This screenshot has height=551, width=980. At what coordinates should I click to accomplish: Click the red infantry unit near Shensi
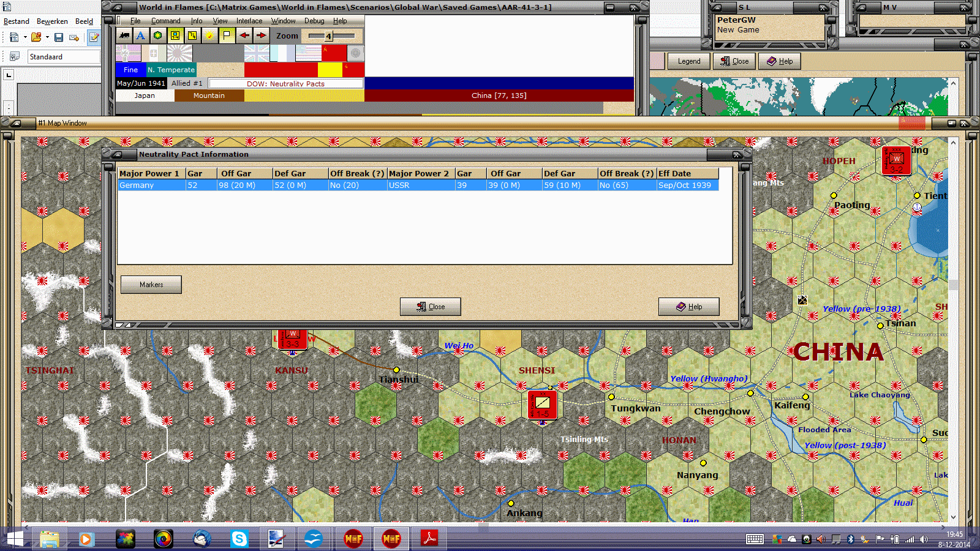542,404
